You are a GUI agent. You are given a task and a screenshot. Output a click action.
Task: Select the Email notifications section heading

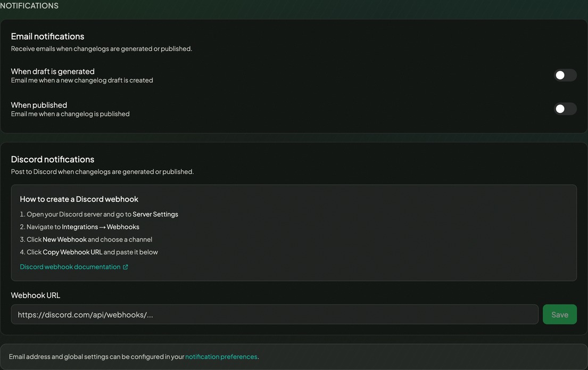click(x=47, y=36)
